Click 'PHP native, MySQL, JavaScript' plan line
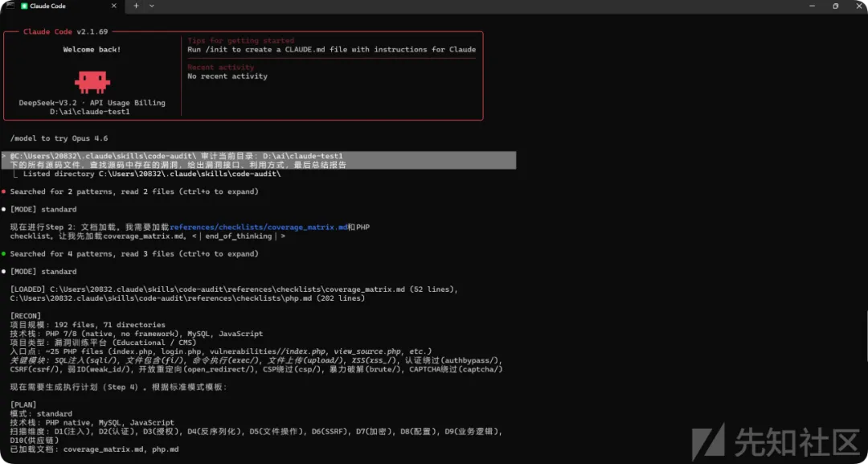 [92, 422]
